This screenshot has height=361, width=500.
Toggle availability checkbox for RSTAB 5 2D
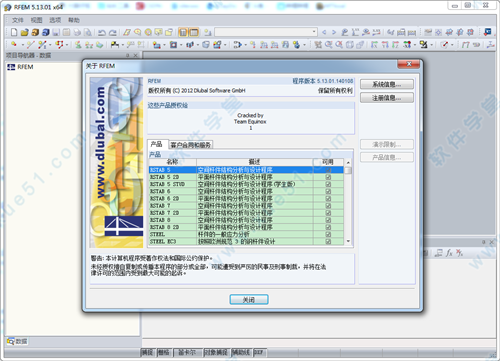click(x=328, y=177)
